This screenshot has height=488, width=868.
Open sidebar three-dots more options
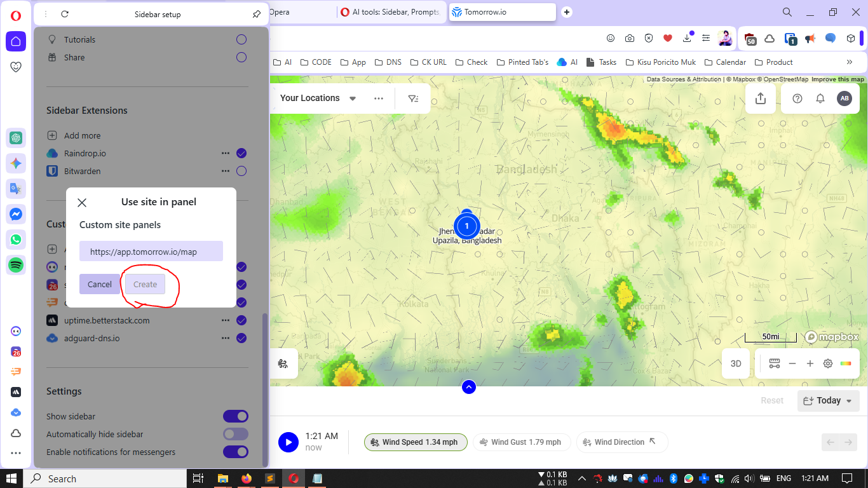pyautogui.click(x=16, y=453)
